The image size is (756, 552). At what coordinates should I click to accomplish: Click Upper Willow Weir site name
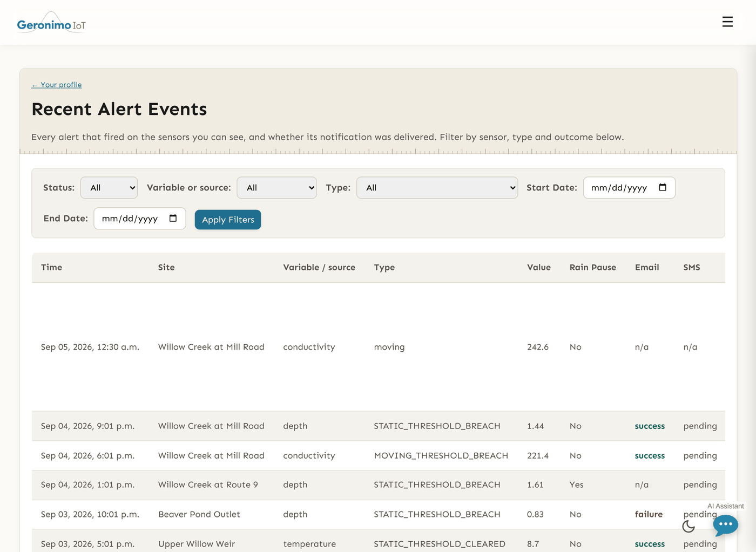coord(197,544)
